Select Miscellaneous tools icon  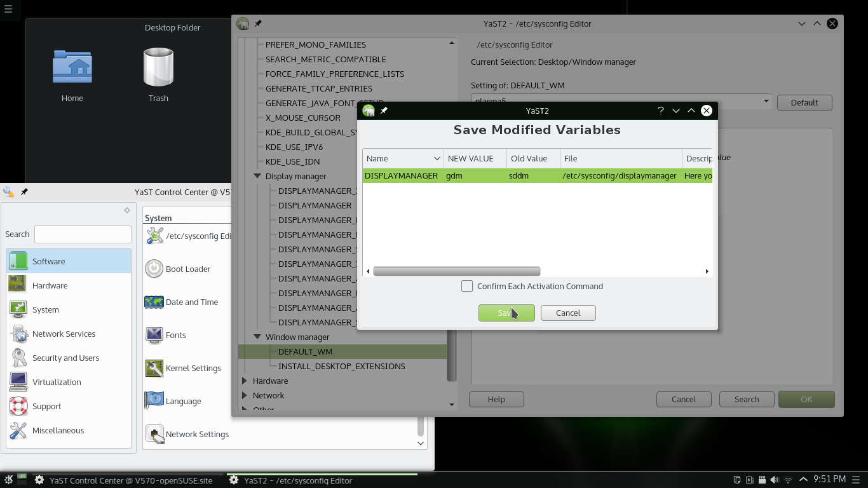18,430
